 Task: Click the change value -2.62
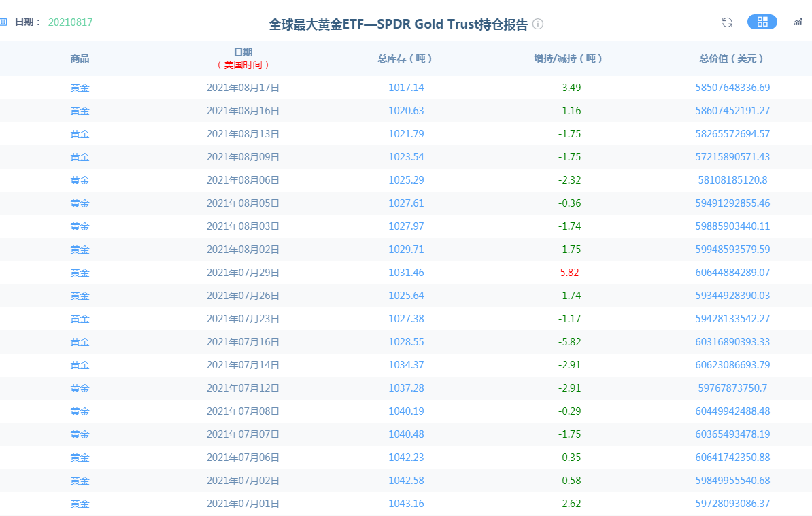tap(569, 504)
